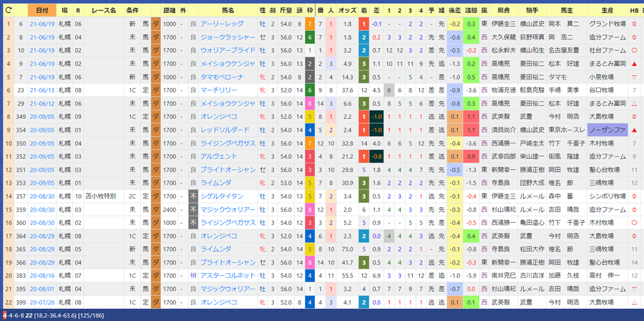
Task: Click the refresh icon above the row numbers
Action: click(8, 9)
